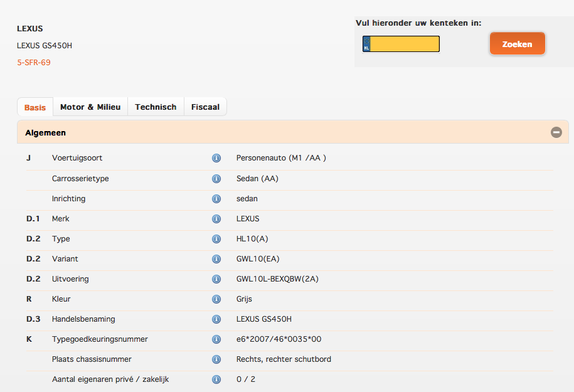Viewport: 574px width, 392px height.
Task: Select the Fiscaal tab
Action: coord(205,107)
